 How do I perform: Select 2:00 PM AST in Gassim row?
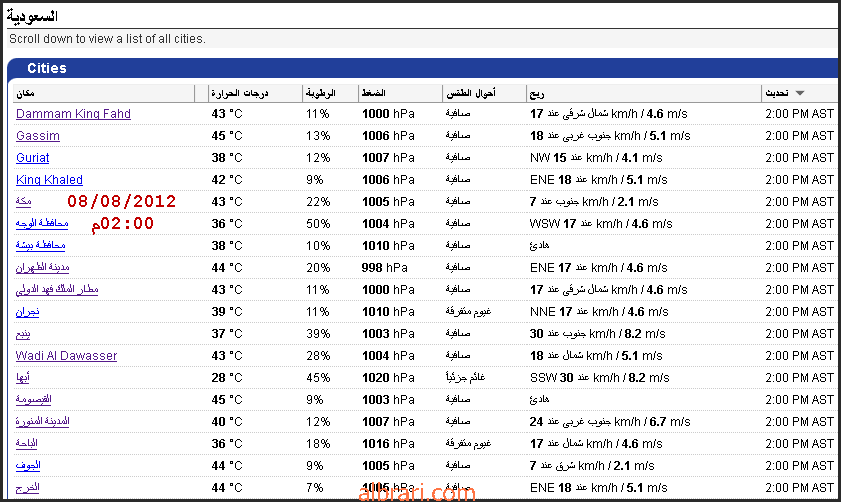[x=800, y=136]
